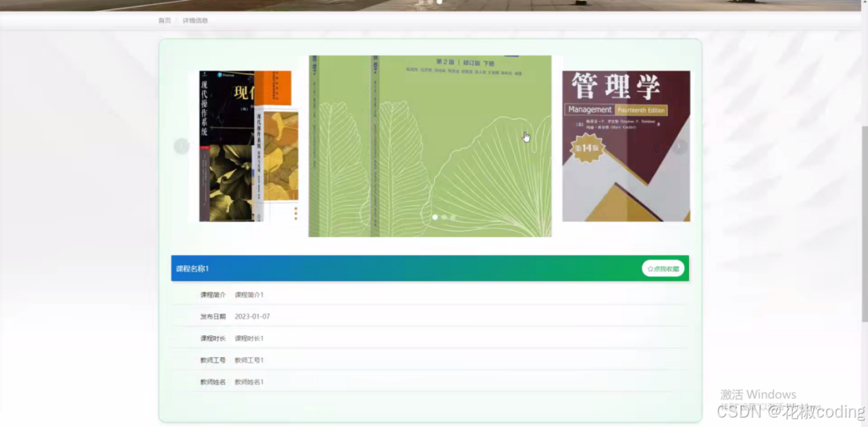This screenshot has width=868, height=427.
Task: Select the third carousel indicator dot
Action: [x=453, y=217]
